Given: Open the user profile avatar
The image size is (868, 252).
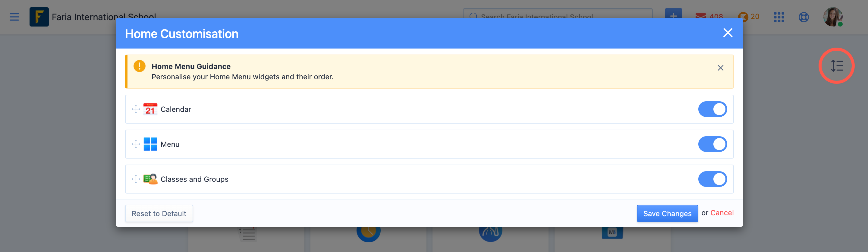Looking at the screenshot, I should [833, 17].
